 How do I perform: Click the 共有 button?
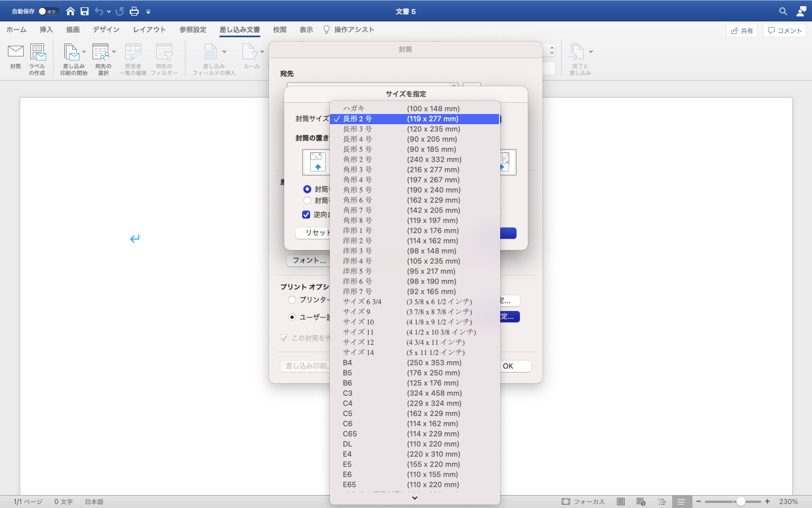(742, 30)
